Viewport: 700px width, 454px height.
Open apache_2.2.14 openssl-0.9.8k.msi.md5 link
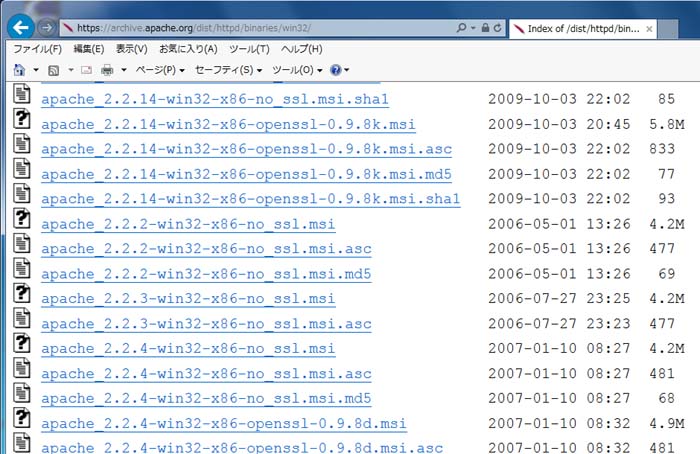coord(246,174)
